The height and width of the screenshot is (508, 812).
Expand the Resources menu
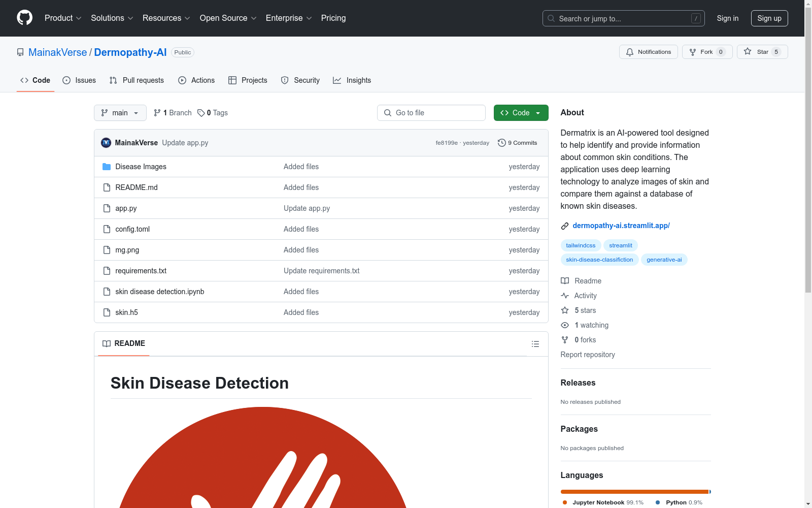[x=166, y=18]
